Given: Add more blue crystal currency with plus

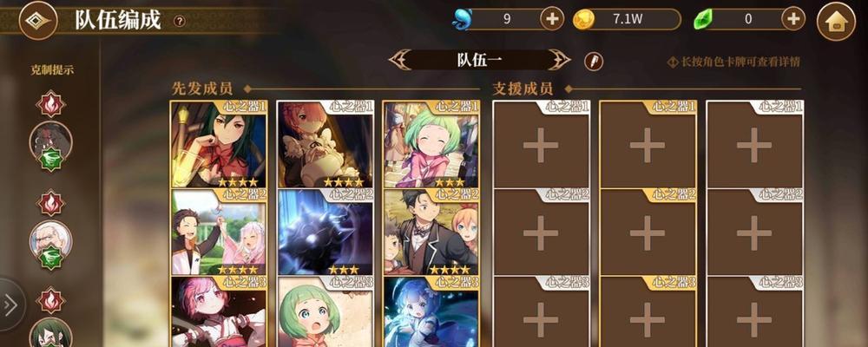Looking at the screenshot, I should (552, 19).
